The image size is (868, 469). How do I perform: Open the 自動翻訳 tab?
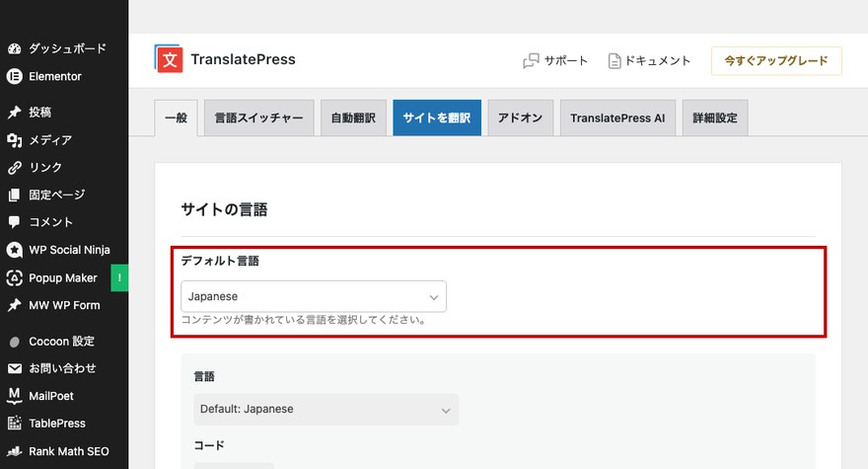click(353, 117)
